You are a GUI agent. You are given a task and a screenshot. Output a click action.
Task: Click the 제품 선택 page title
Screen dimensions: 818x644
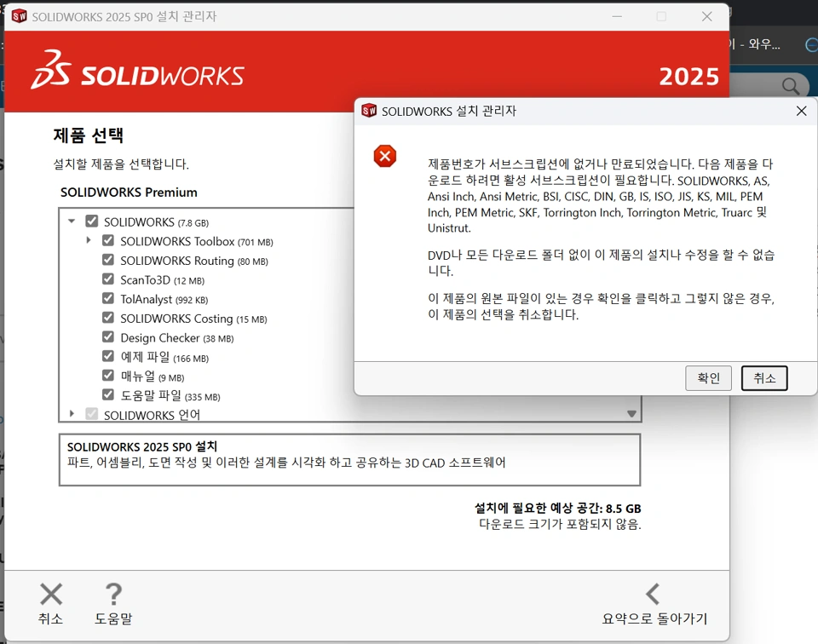pos(88,135)
